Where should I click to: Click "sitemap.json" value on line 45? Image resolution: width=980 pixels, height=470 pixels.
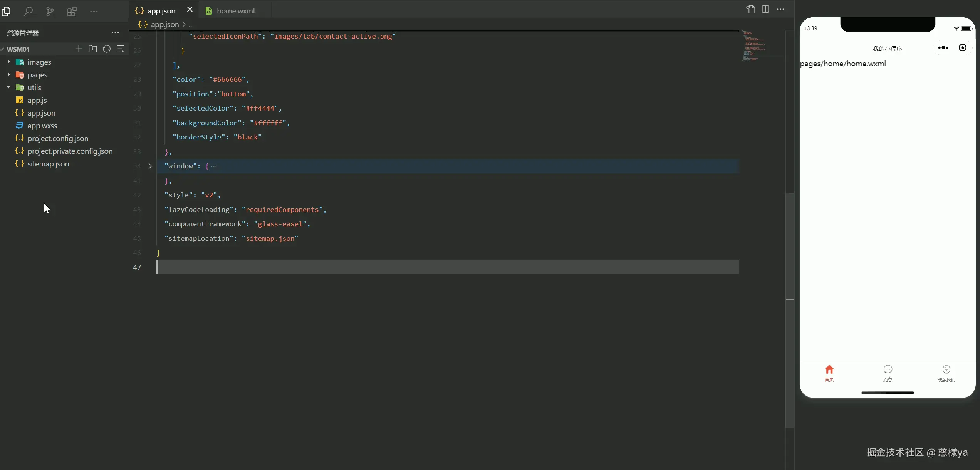coord(270,238)
